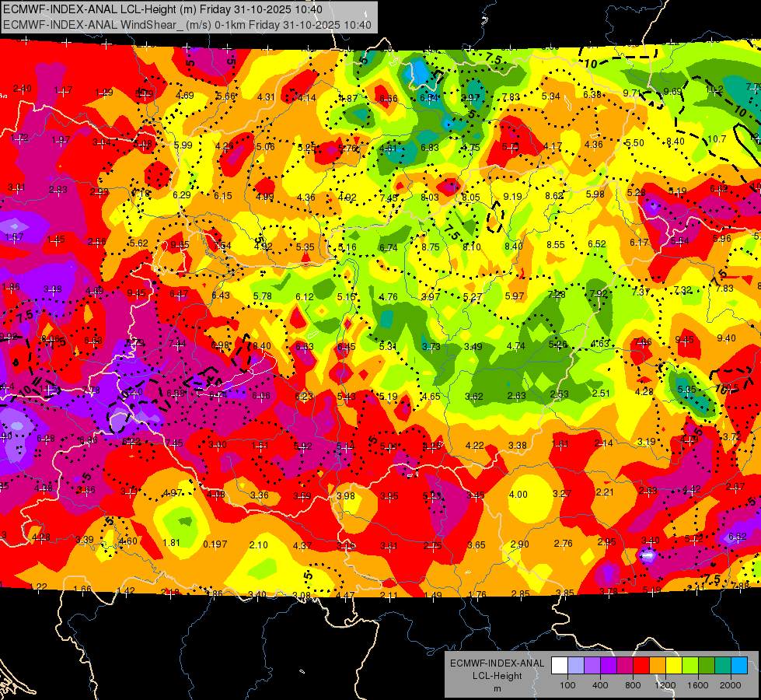Click the wind shear value 5.50
761x700 pixels.
tap(635, 143)
